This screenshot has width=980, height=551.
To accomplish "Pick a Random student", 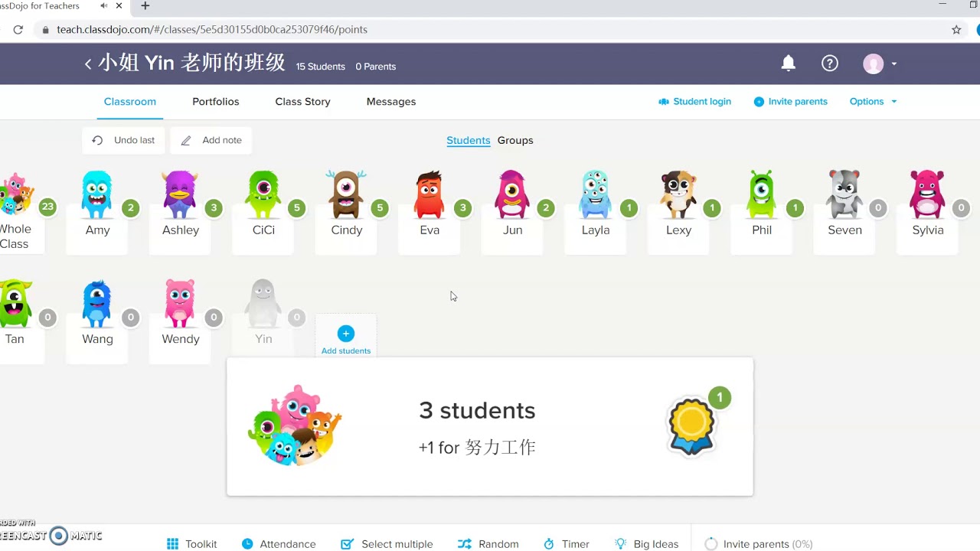I will [x=488, y=544].
